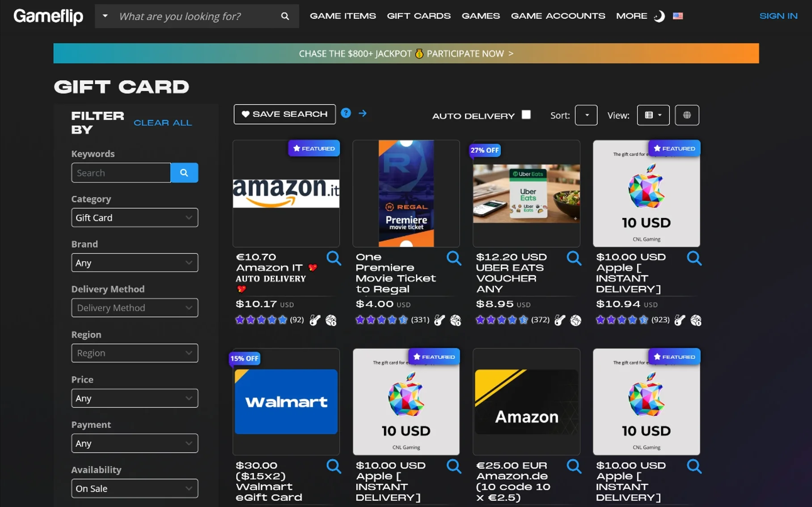Open the Sort dropdown
Image resolution: width=812 pixels, height=507 pixels.
pos(586,115)
